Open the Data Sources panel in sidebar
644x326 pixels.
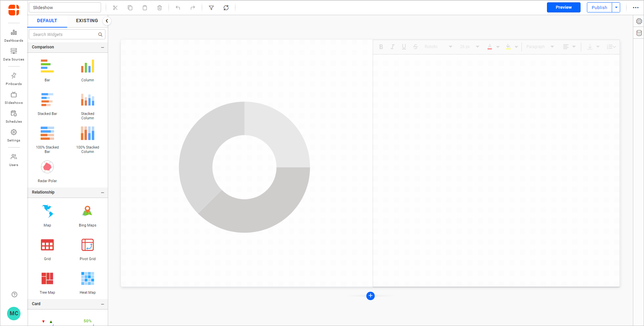(13, 54)
